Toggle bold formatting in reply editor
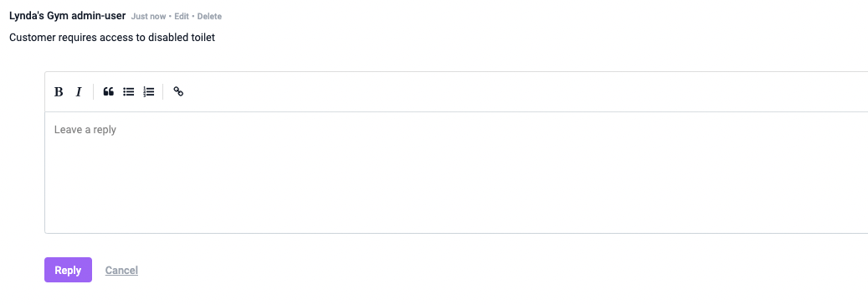Viewport: 868px width, 305px height. click(x=59, y=92)
